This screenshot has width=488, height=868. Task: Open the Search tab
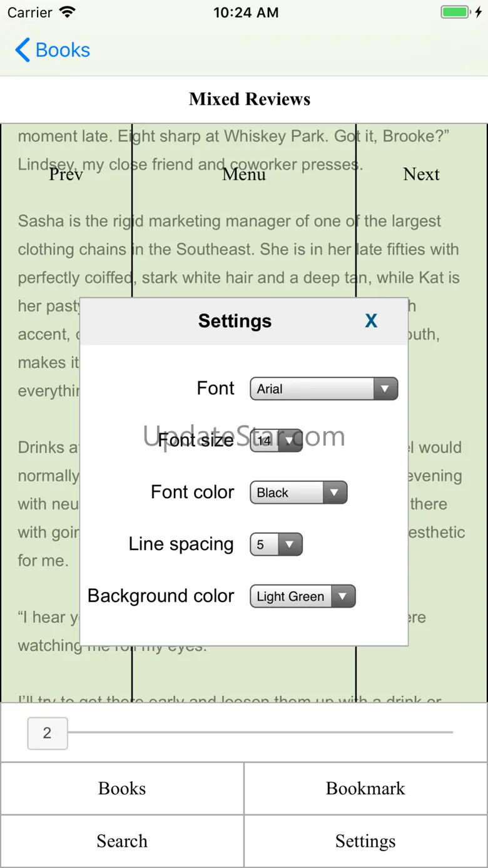click(122, 841)
